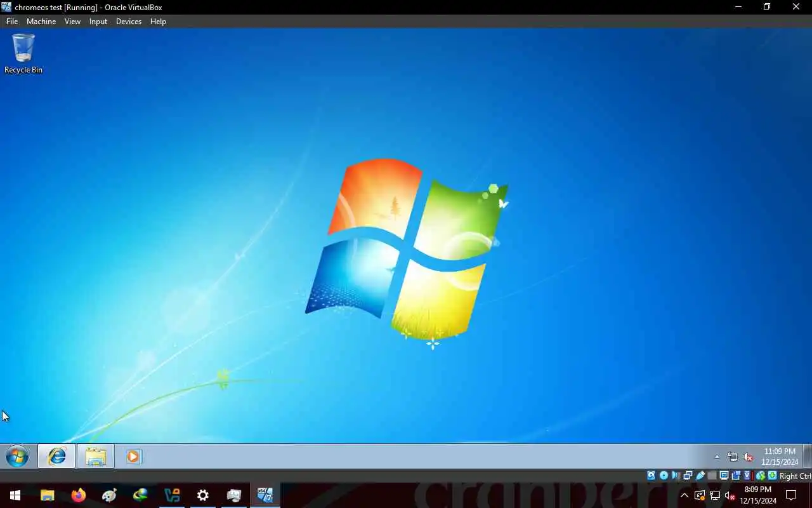
Task: Launch Firefox from the host taskbar
Action: (x=79, y=495)
